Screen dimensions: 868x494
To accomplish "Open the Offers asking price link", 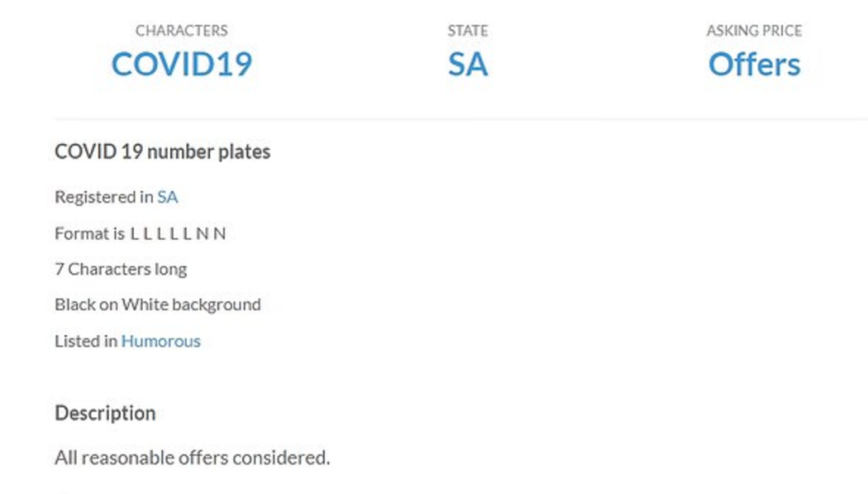I will pyautogui.click(x=753, y=64).
